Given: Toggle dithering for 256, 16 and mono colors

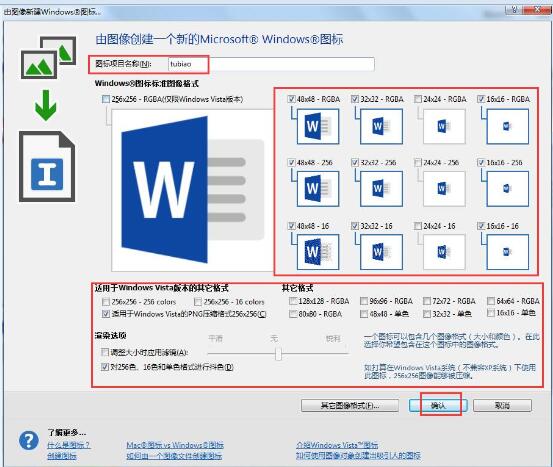Looking at the screenshot, I should [x=105, y=367].
